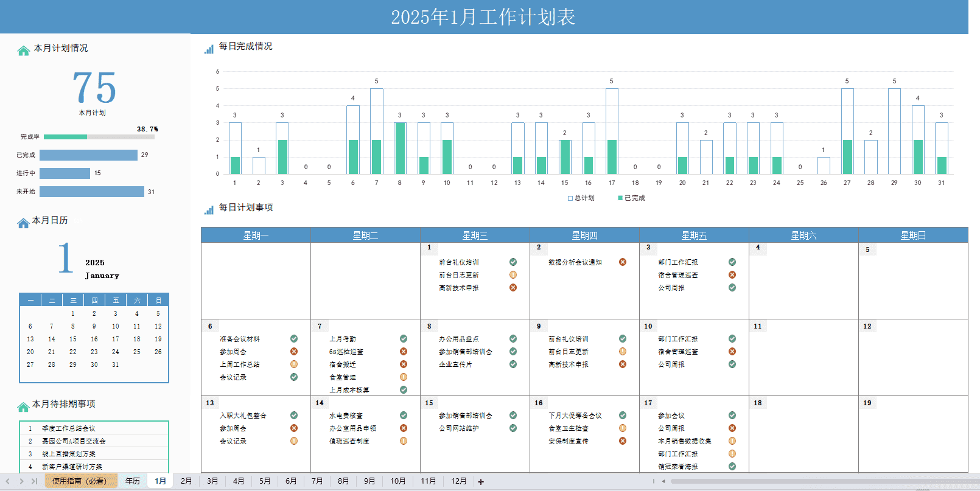Screen dimensions: 980x491
Task: Open the 6月 sheet tab
Action: (x=291, y=481)
